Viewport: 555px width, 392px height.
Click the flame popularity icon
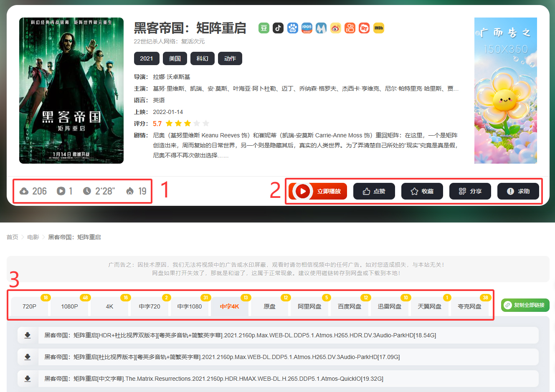[x=130, y=191]
